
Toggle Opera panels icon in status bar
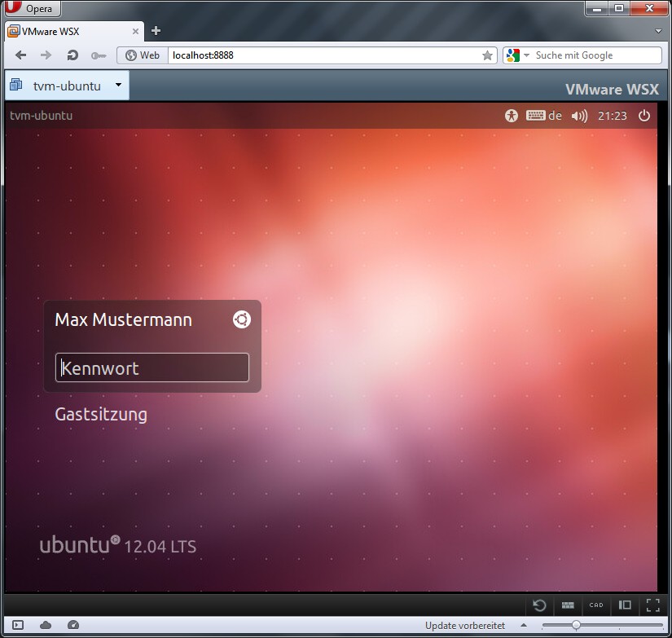click(x=18, y=625)
